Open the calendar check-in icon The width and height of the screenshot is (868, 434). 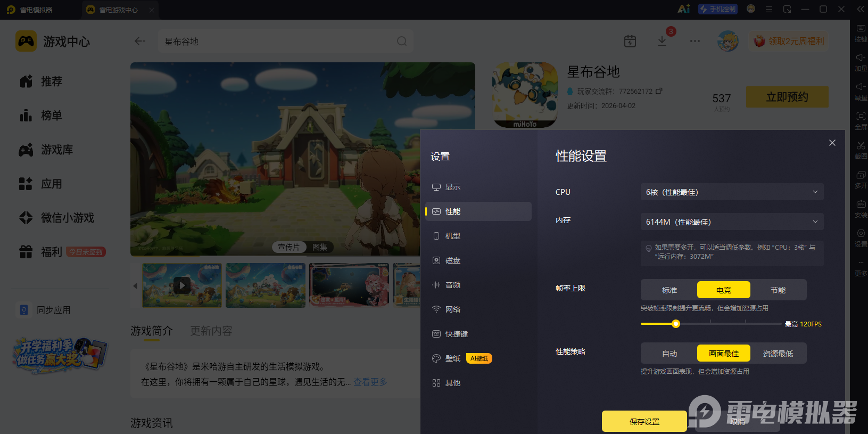coord(630,41)
